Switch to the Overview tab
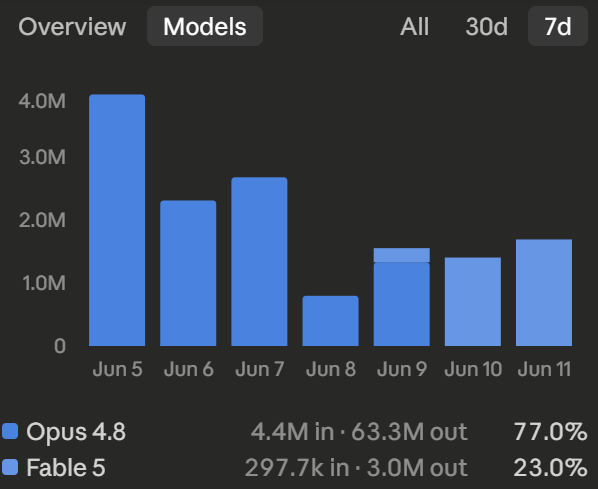Image resolution: width=598 pixels, height=489 pixels. pos(72,27)
